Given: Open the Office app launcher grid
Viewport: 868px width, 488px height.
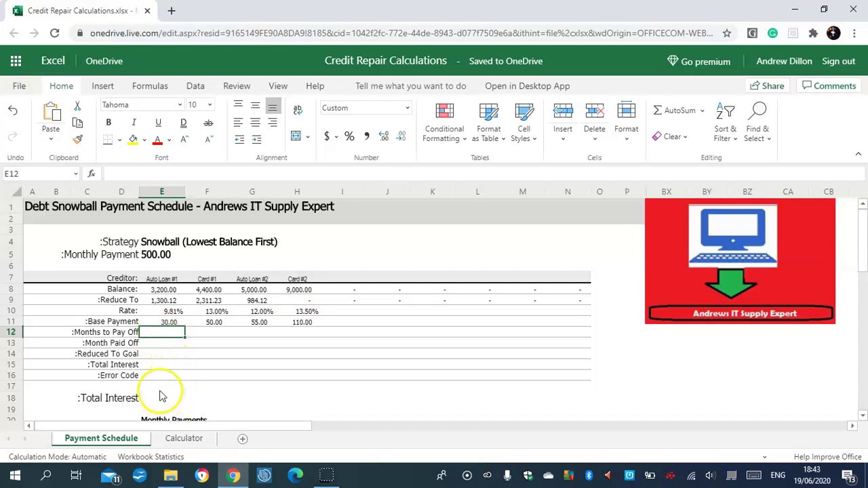Looking at the screenshot, I should pos(16,61).
